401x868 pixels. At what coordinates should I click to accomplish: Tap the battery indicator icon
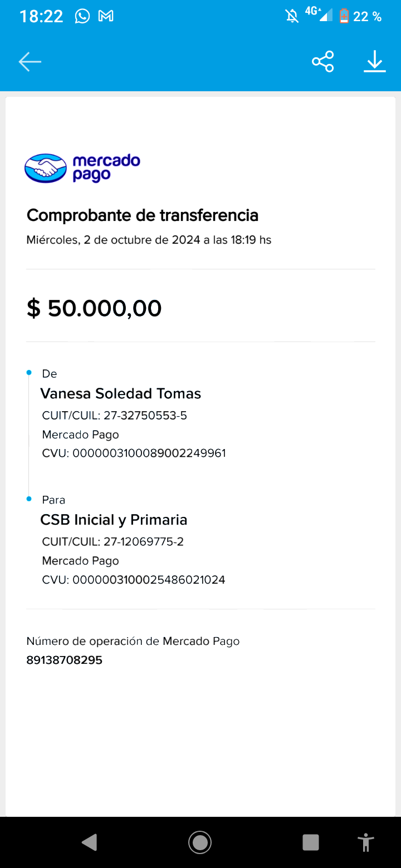click(x=344, y=17)
